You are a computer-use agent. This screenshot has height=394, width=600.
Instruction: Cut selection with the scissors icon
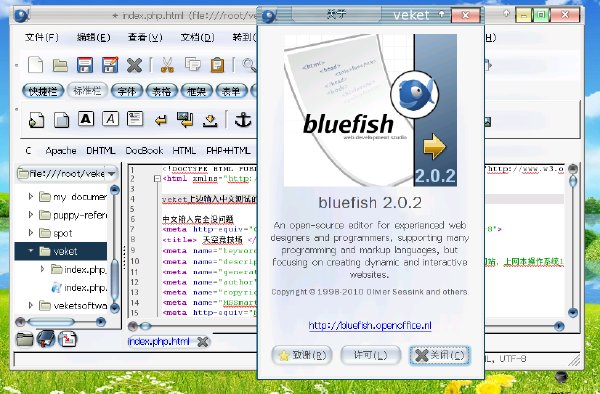tap(167, 65)
